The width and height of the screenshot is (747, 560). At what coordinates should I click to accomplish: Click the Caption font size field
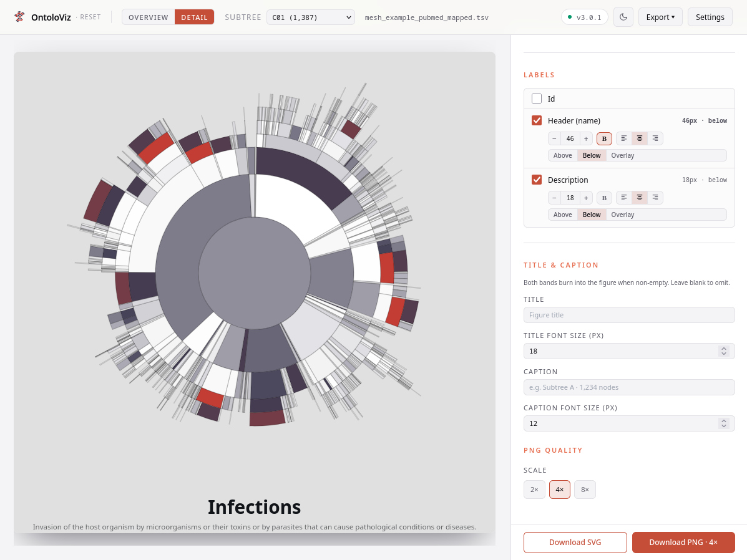click(629, 423)
